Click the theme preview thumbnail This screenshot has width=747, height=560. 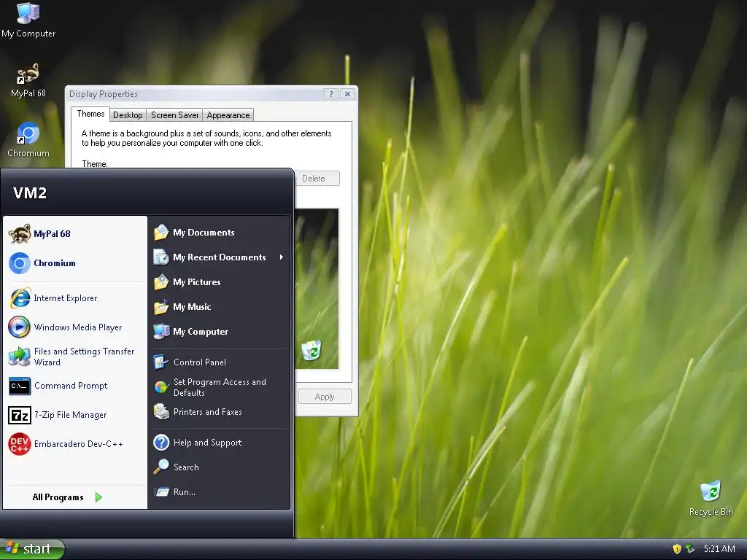point(317,289)
